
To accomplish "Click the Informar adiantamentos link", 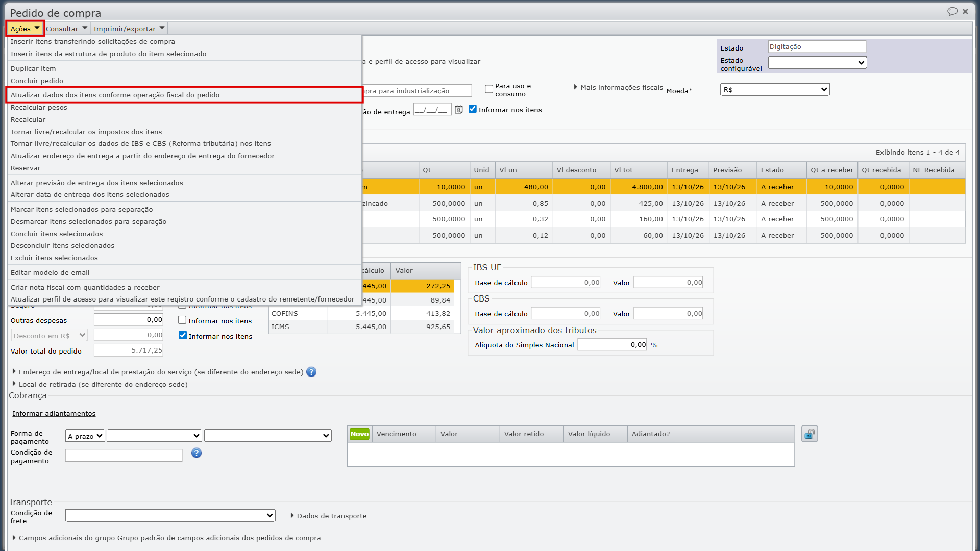I will point(54,413).
